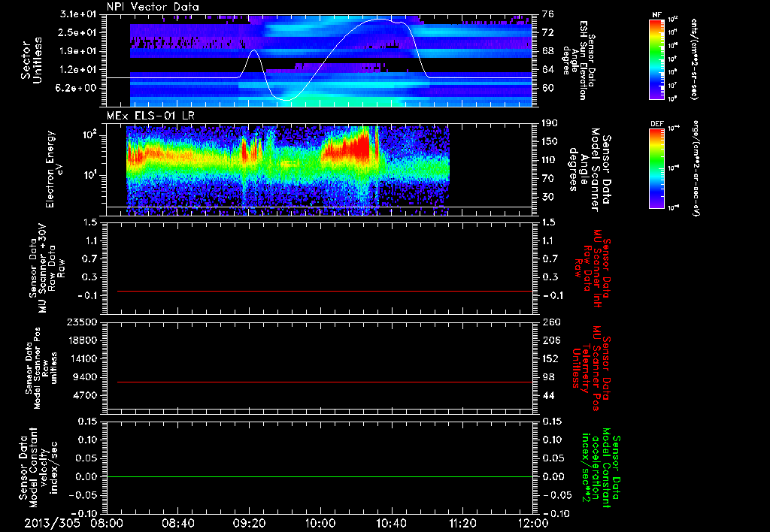Click the 23500 scanner position tick

(x=81, y=322)
